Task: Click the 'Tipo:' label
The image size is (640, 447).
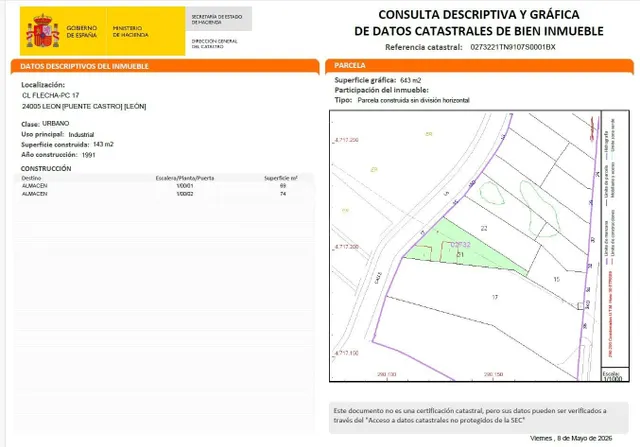Action: [343, 100]
